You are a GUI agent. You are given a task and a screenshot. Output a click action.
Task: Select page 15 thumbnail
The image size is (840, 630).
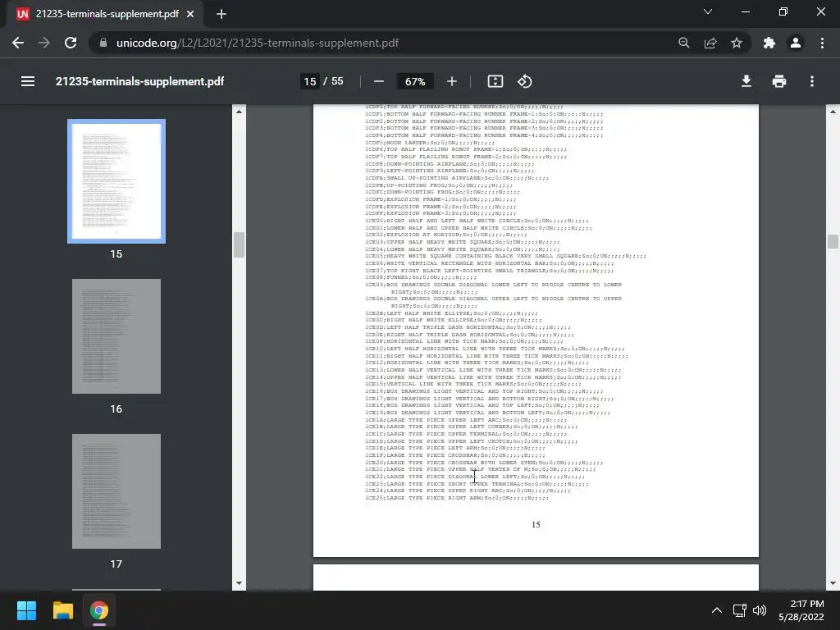tap(116, 181)
